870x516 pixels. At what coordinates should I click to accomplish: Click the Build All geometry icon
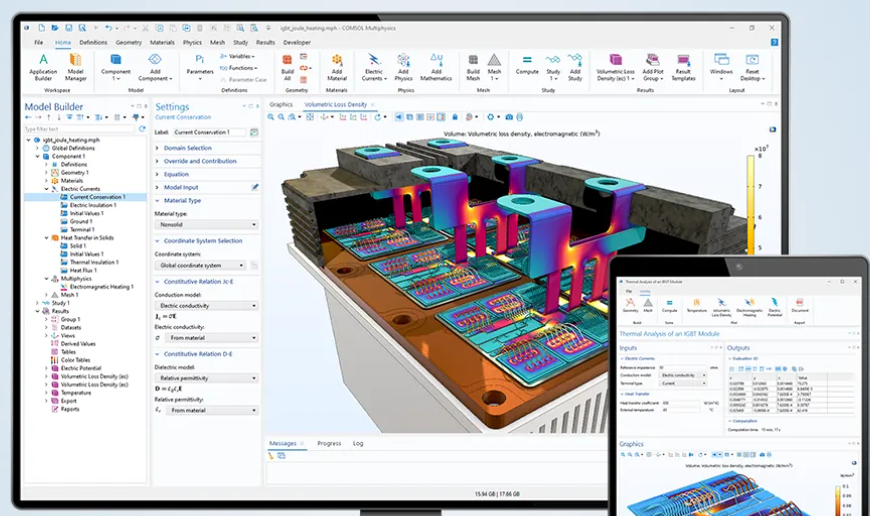pyautogui.click(x=287, y=65)
